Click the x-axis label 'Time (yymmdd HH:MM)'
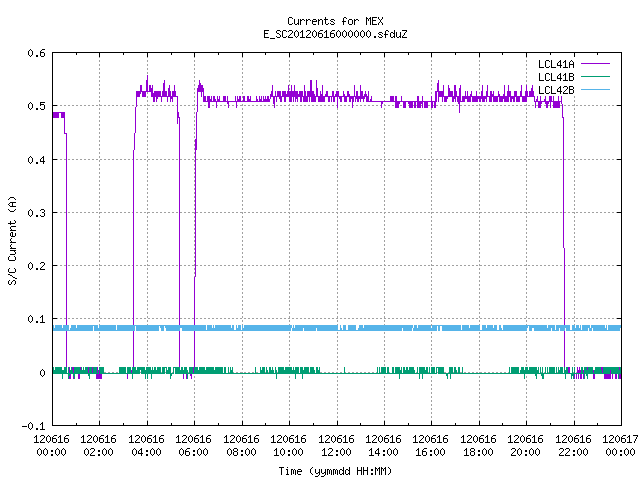This screenshot has width=640, height=480. click(x=335, y=471)
